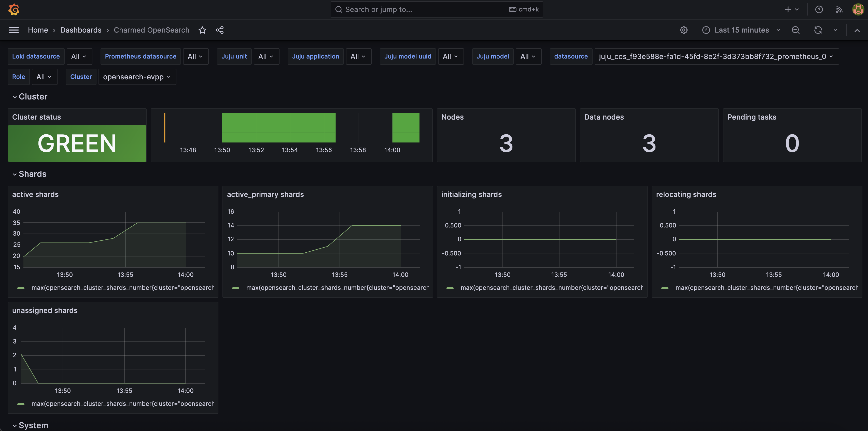Refresh the dashboard data
The height and width of the screenshot is (431, 868).
(x=818, y=30)
